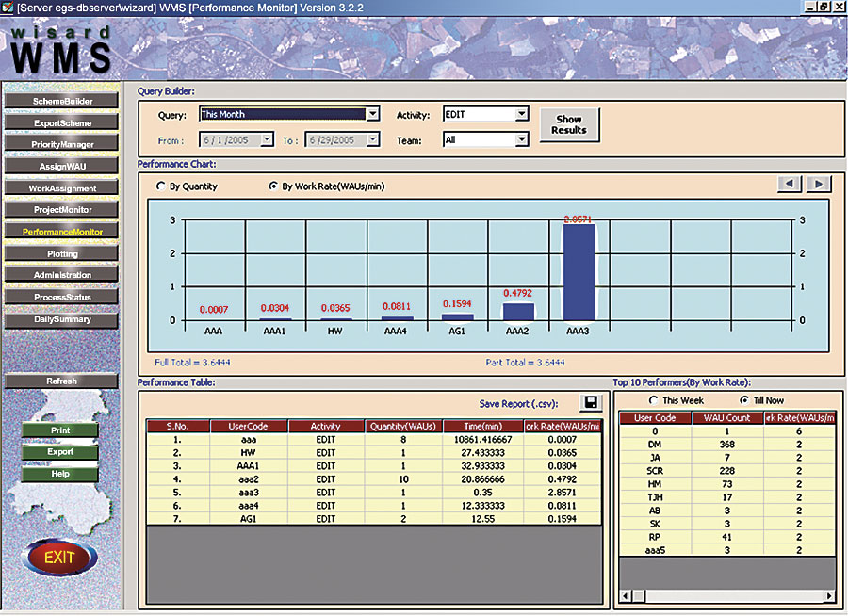Choose the This Week radio option
Viewport: 848px width, 616px height.
(x=653, y=400)
